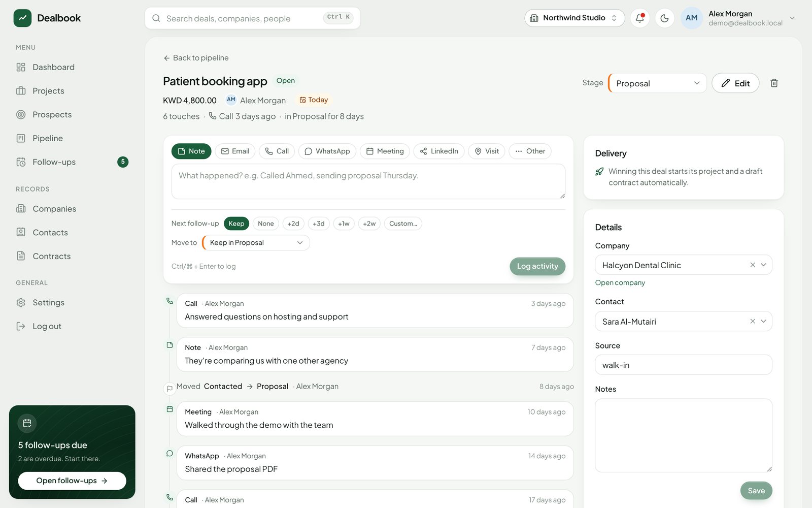Select Call activity type

[x=277, y=151]
